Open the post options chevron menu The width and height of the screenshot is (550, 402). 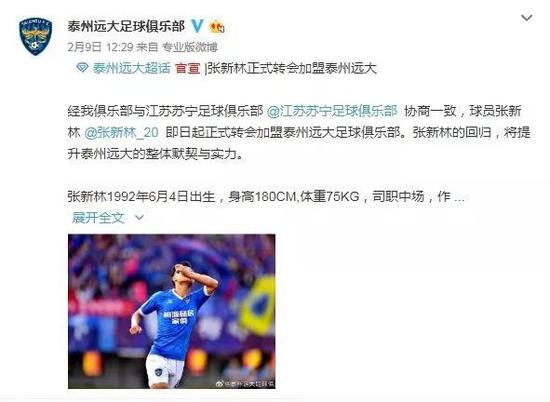(527, 18)
